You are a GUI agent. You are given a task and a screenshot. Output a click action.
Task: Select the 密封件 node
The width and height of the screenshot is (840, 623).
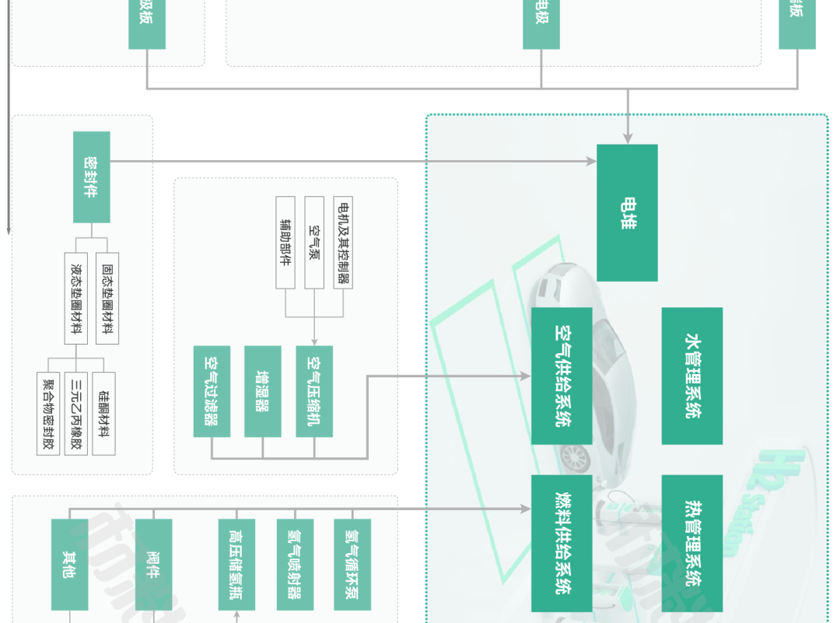92,177
